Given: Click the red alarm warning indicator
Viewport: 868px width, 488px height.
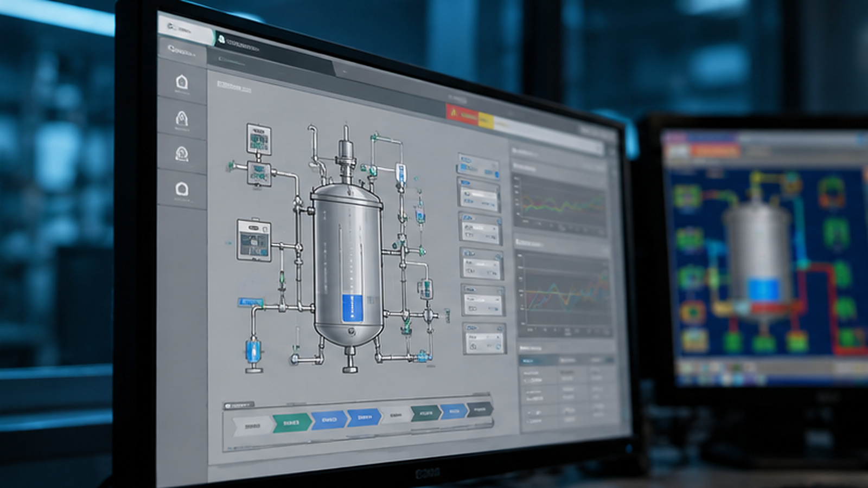Looking at the screenshot, I should click(462, 114).
